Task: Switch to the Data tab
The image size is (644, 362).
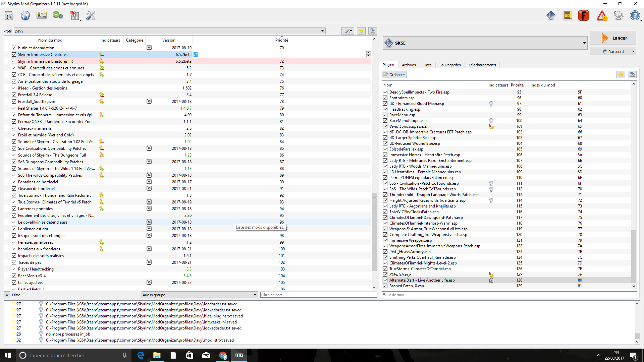Action: pos(427,65)
